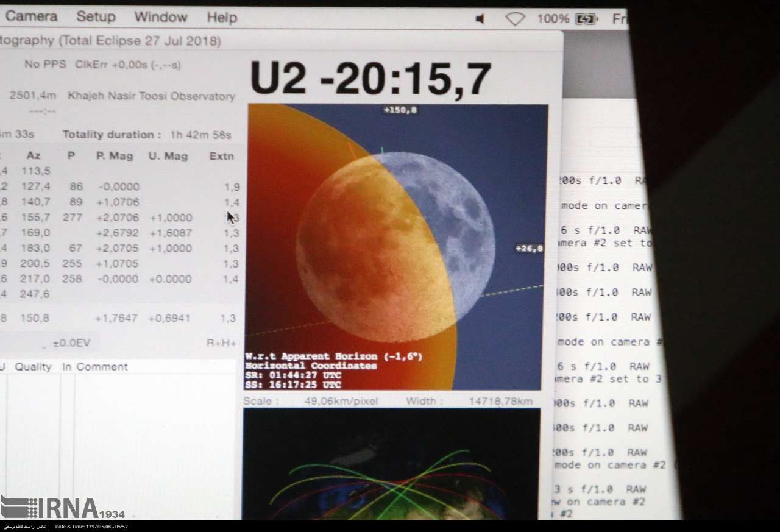Click the U. Mag column header

pyautogui.click(x=168, y=156)
